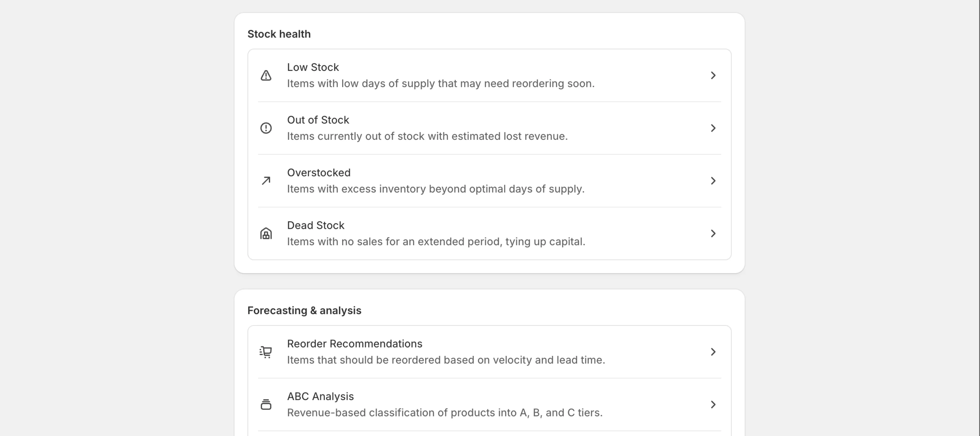Expand the Low Stock row chevron

click(713, 75)
